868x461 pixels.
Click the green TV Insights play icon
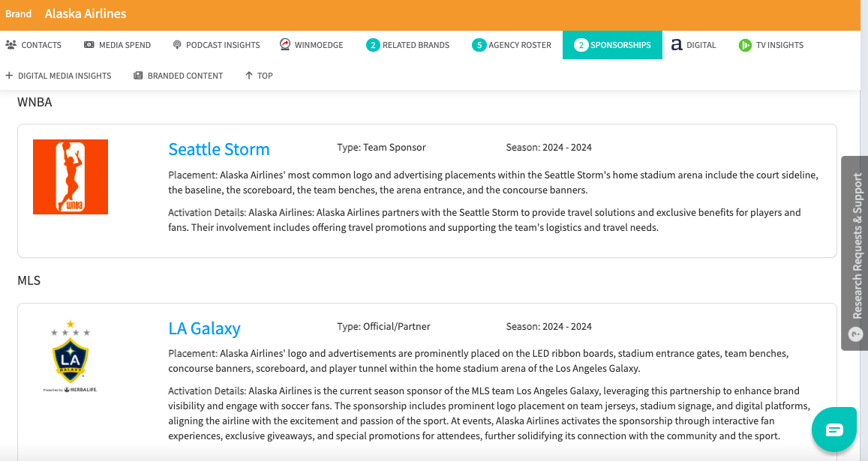point(745,45)
